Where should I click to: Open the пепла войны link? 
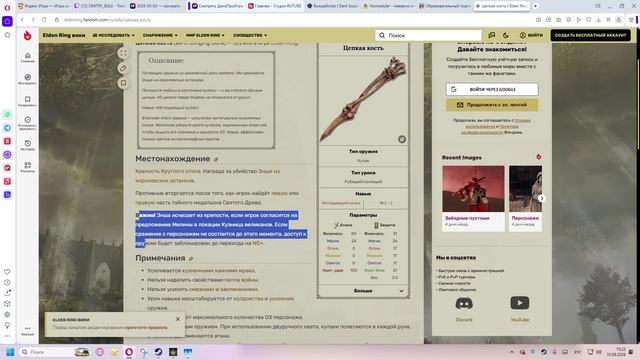241,280
